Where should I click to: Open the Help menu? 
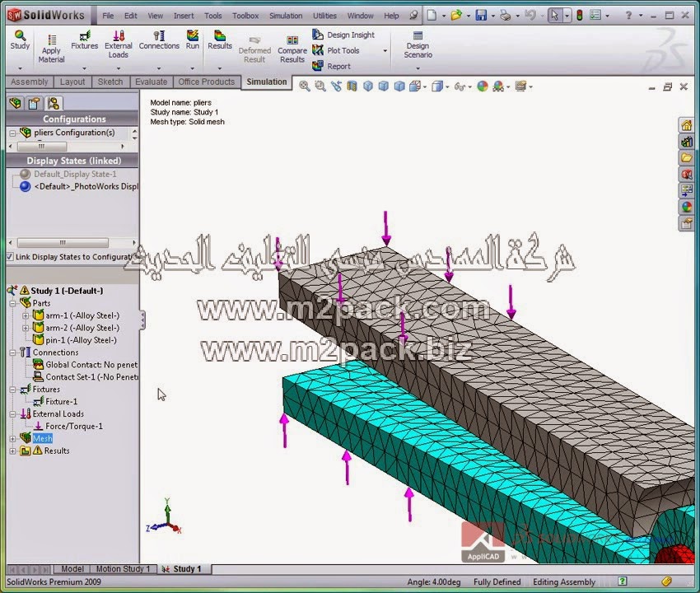pyautogui.click(x=391, y=16)
